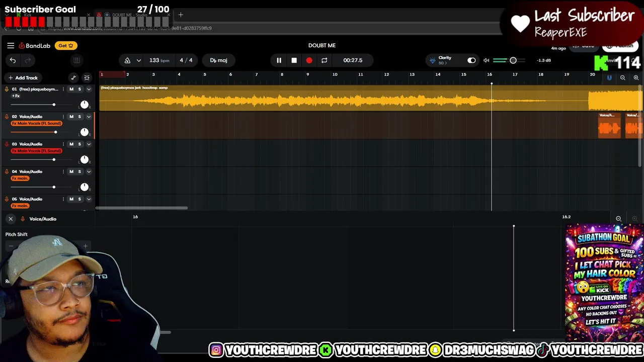Open Clarity 50 settings
644x362 pixels.
pos(445,60)
